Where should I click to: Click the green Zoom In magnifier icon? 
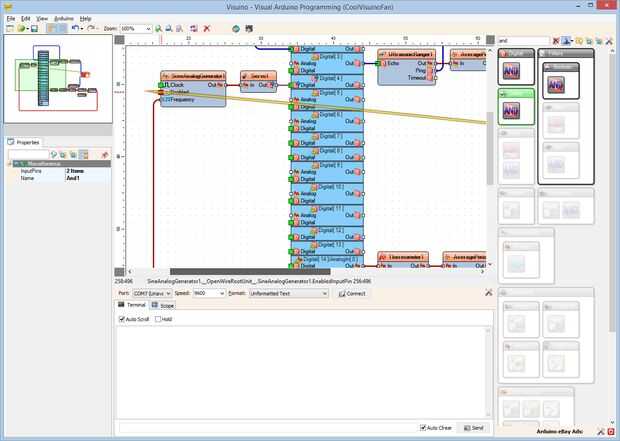159,28
